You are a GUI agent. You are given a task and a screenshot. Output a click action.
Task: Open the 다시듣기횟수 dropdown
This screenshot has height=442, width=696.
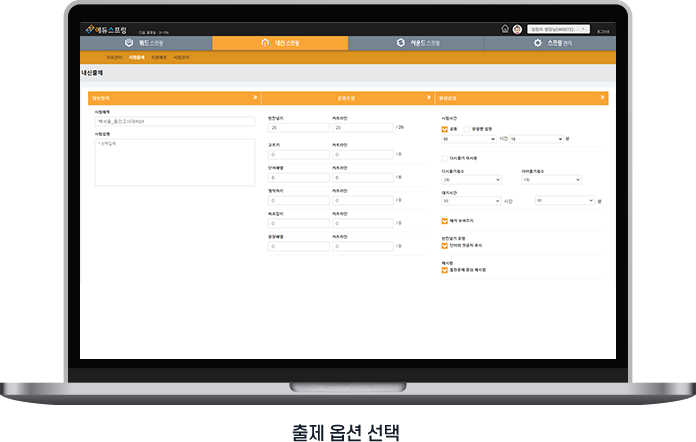(471, 180)
